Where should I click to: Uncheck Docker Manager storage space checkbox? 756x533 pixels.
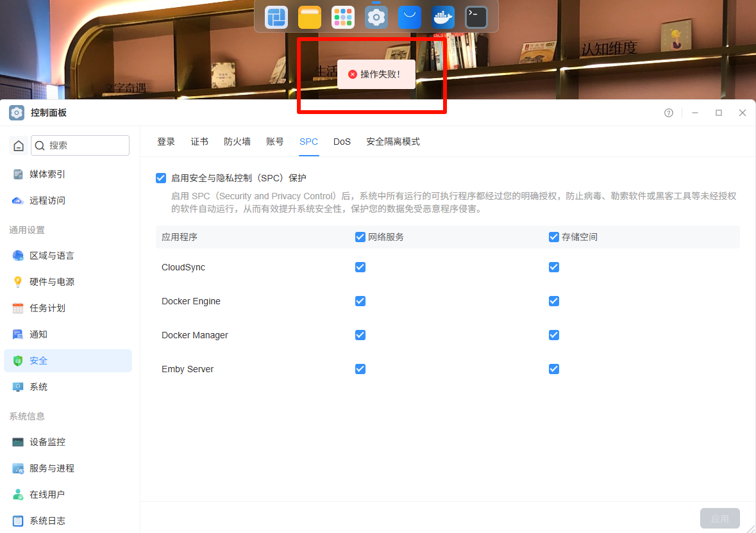point(554,335)
